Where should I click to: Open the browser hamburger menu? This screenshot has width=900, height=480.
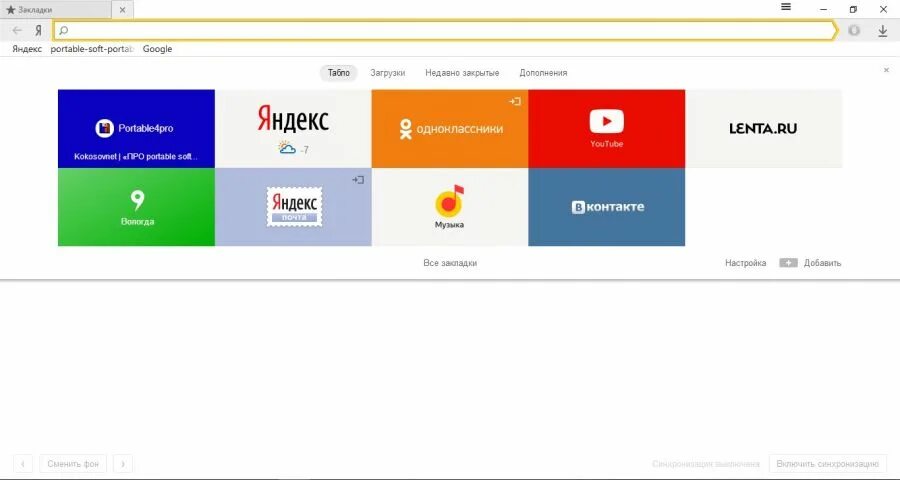click(x=786, y=7)
